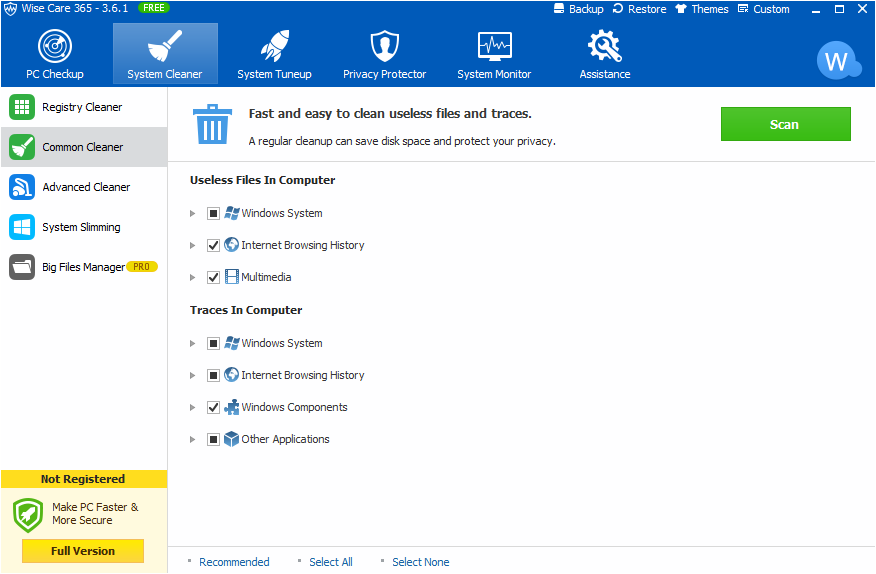The width and height of the screenshot is (876, 574).
Task: Click Multimedia film strip icon
Action: tap(231, 277)
